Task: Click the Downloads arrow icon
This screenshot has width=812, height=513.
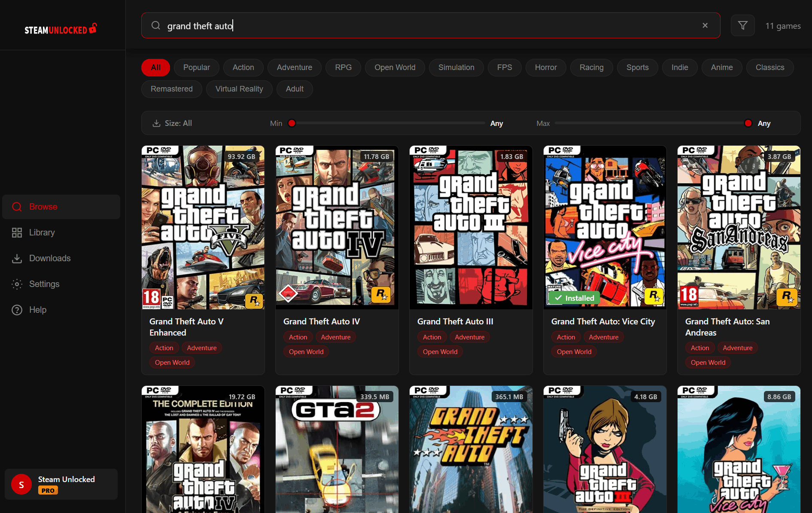Action: [x=17, y=258]
